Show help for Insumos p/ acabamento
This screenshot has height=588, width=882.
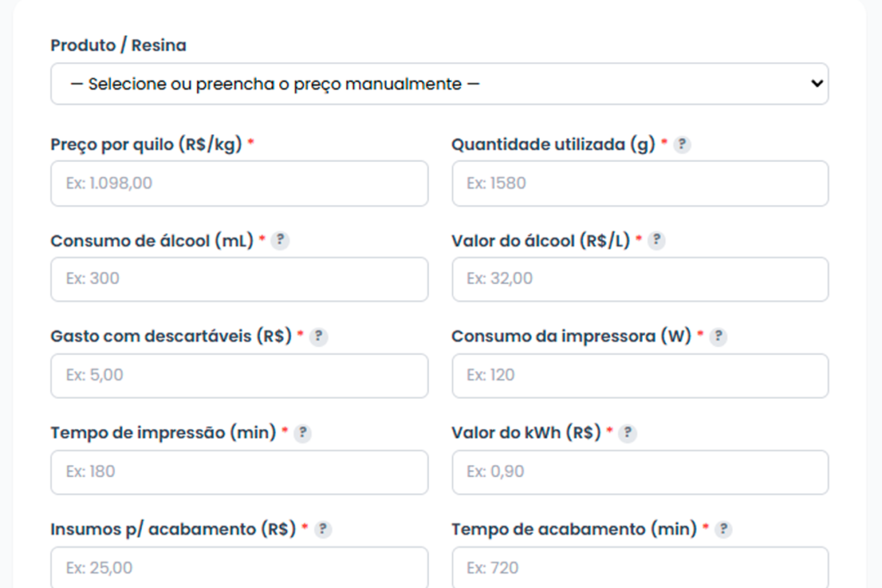[322, 530]
